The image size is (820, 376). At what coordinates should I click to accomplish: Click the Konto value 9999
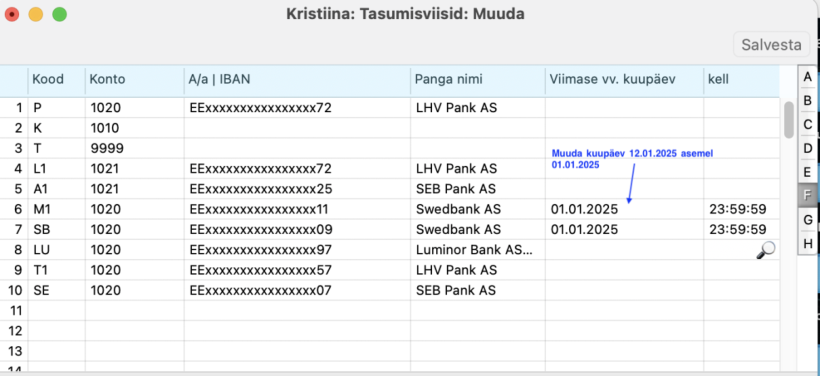107,149
